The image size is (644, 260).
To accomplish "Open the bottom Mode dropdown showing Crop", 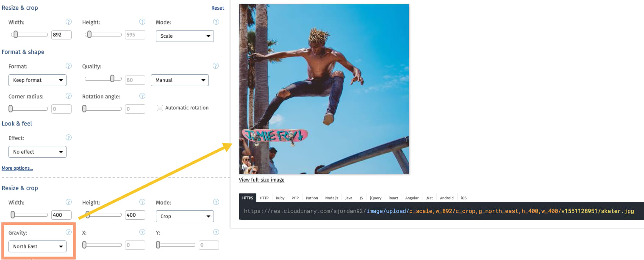I will (185, 216).
